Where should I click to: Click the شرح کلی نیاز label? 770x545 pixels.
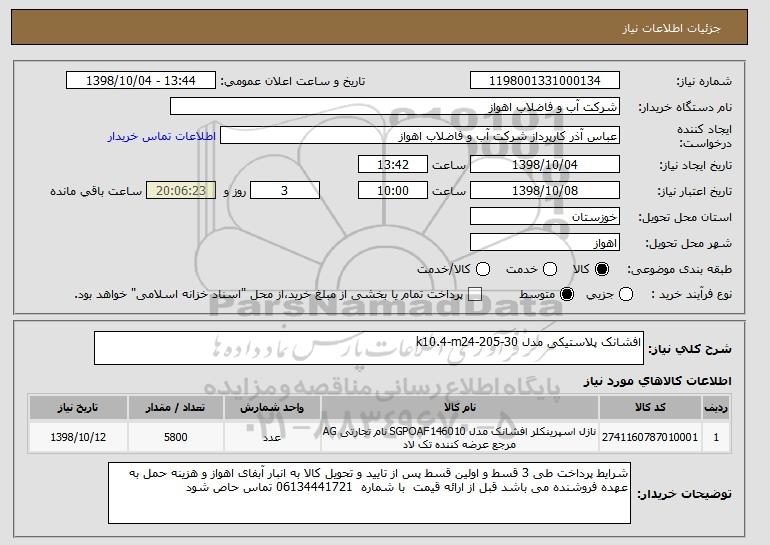pos(690,349)
